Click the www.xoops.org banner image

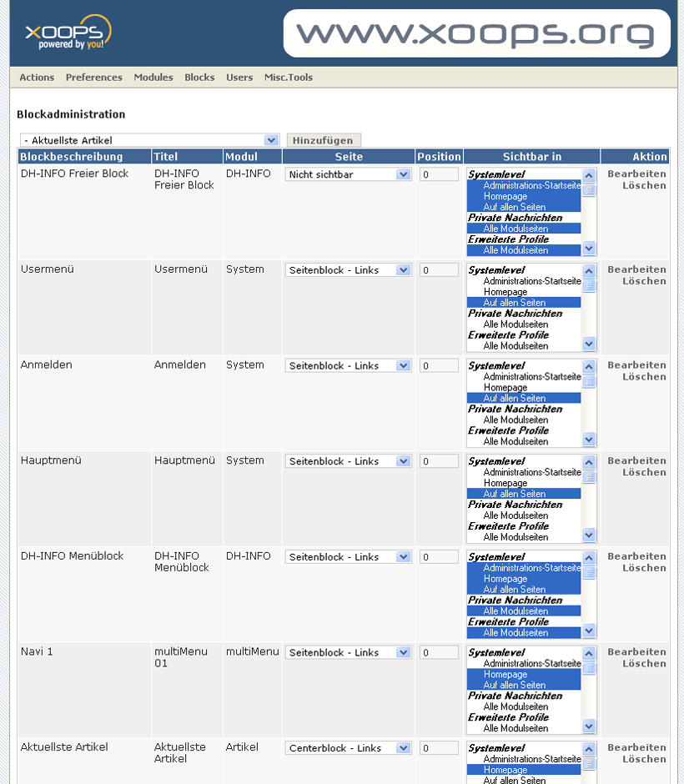(476, 33)
